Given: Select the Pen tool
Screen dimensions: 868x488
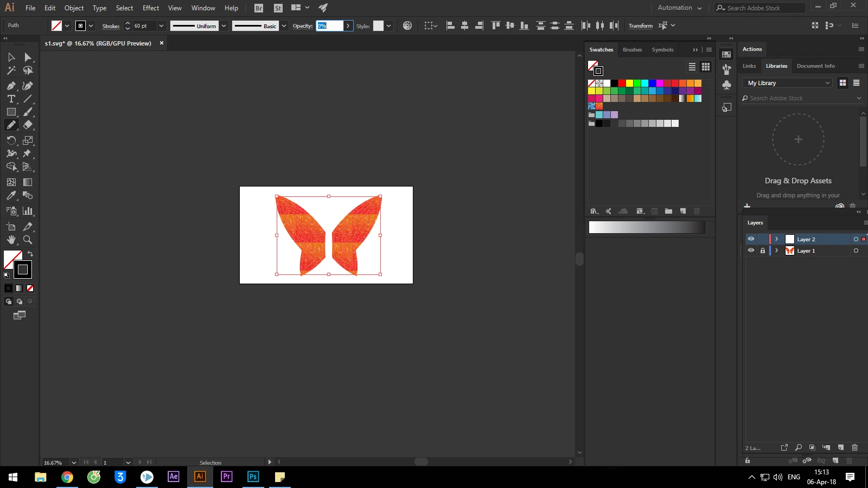Looking at the screenshot, I should (x=11, y=86).
